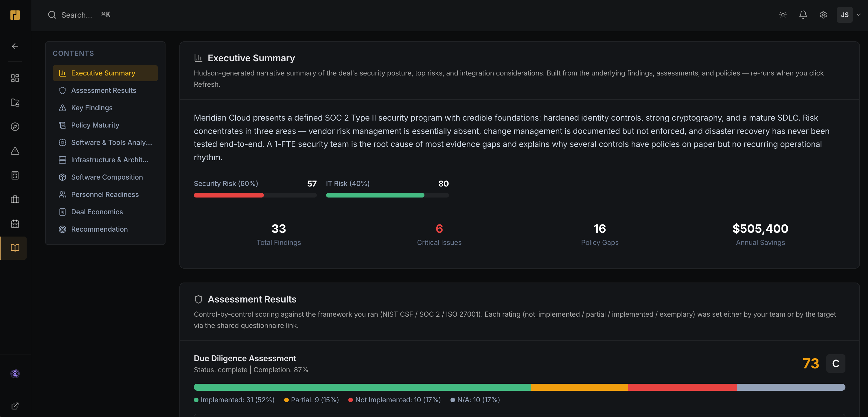Open the warning triangle icon in sidebar
The width and height of the screenshot is (868, 417).
pyautogui.click(x=15, y=151)
